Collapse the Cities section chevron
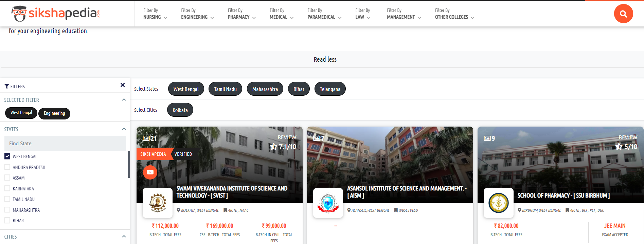 point(124,237)
